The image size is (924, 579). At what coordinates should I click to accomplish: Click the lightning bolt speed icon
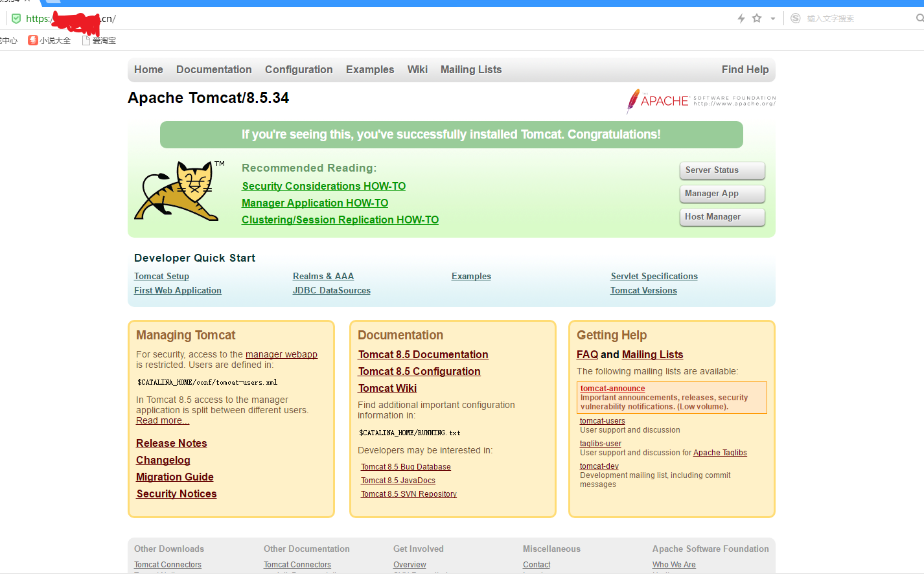741,18
